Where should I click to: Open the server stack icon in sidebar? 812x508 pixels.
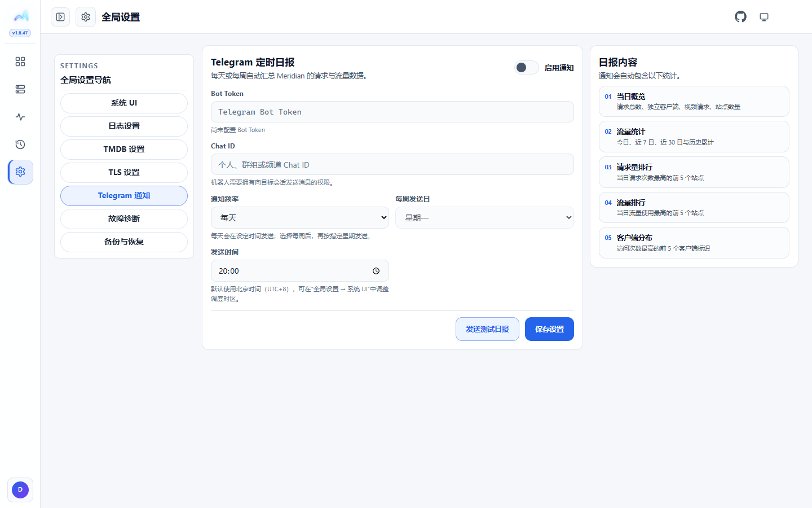(x=20, y=89)
